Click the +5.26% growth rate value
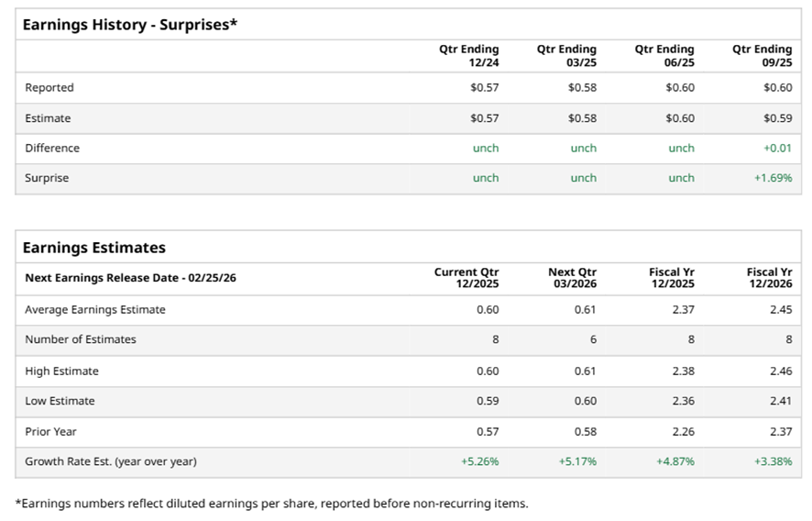Image resolution: width=812 pixels, height=521 pixels. pyautogui.click(x=479, y=461)
